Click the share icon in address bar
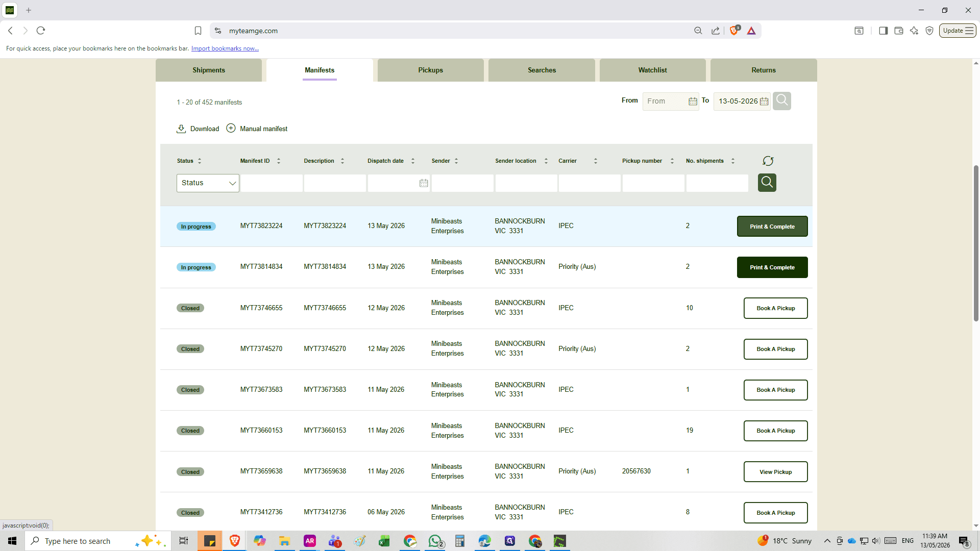The width and height of the screenshot is (980, 551). point(716,31)
